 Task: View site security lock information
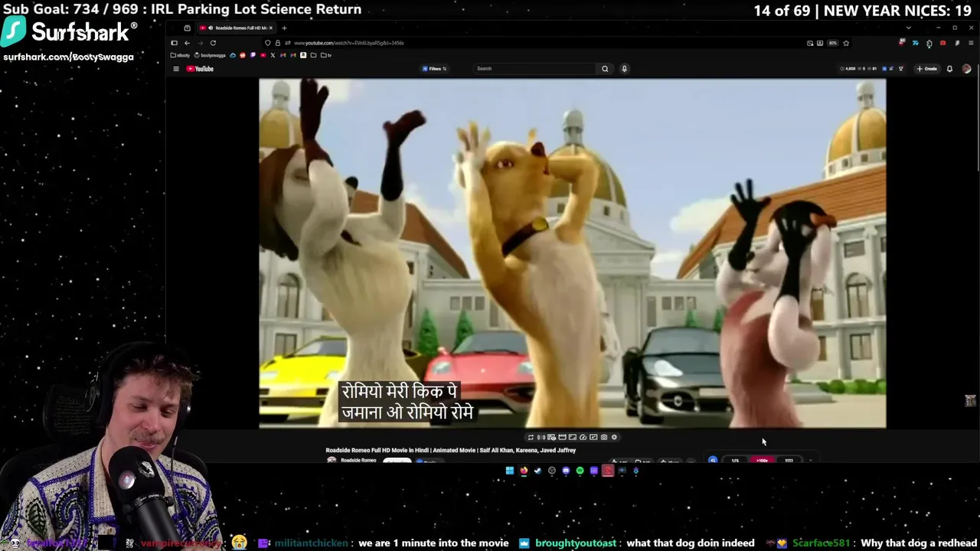[277, 43]
